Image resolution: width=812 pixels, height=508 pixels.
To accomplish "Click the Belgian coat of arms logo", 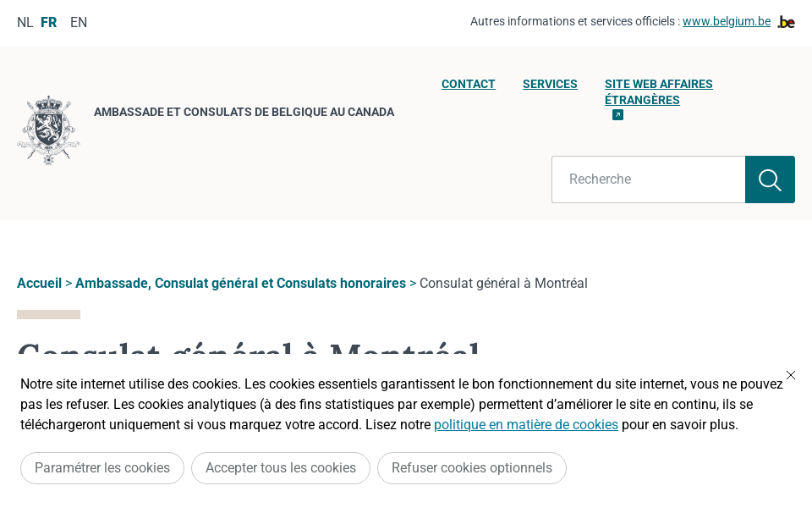I will pyautogui.click(x=48, y=130).
